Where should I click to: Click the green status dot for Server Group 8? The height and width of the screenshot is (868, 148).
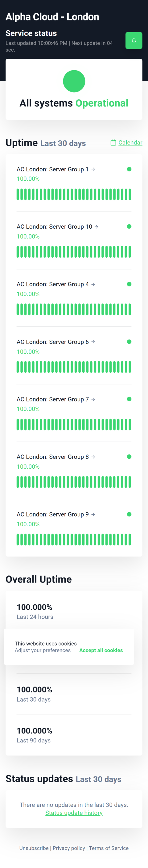click(129, 457)
